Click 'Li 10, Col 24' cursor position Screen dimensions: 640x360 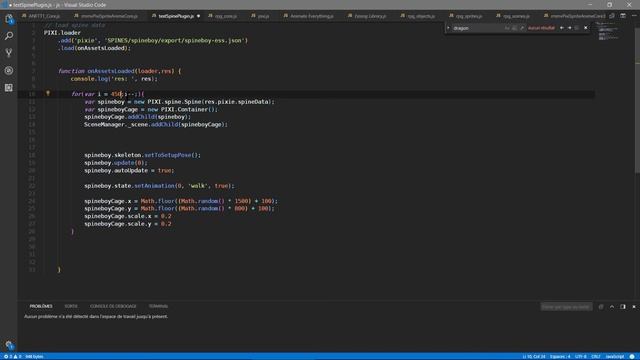pyautogui.click(x=534, y=356)
